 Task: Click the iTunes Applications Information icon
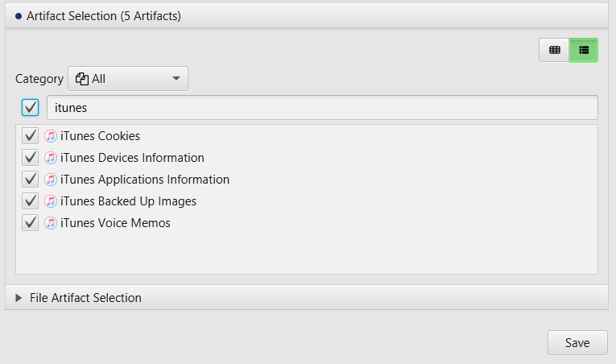pyautogui.click(x=50, y=180)
